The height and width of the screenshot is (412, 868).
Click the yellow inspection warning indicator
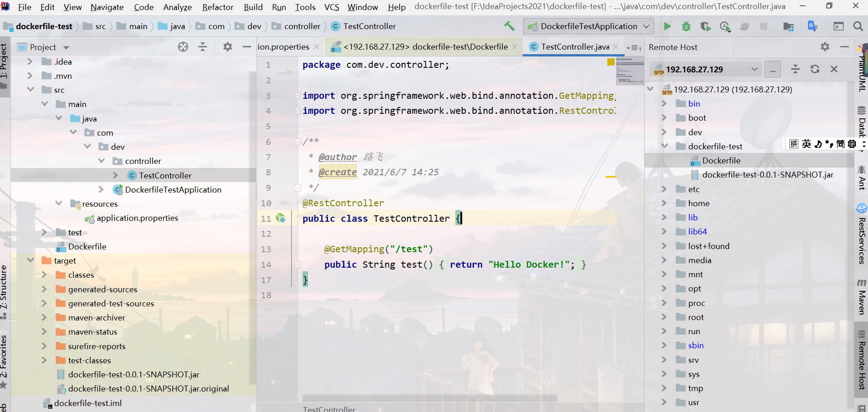pyautogui.click(x=611, y=61)
